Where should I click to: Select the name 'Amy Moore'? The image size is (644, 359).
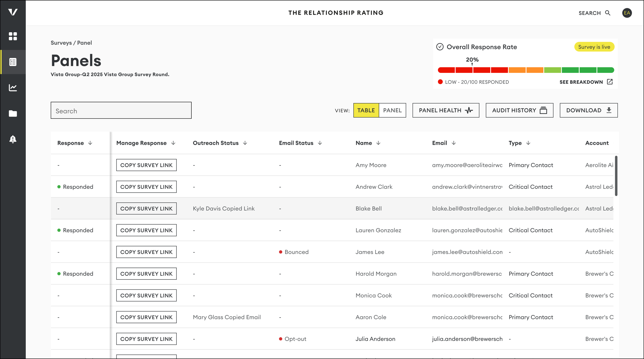click(371, 165)
